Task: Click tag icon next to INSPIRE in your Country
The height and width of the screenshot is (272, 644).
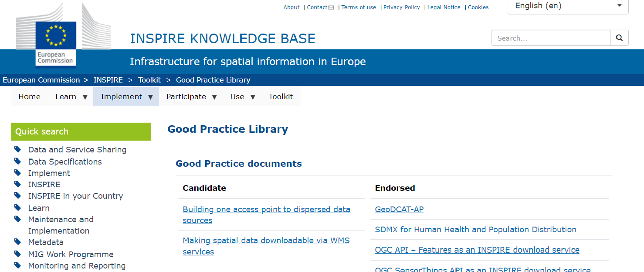Action: 18,195
